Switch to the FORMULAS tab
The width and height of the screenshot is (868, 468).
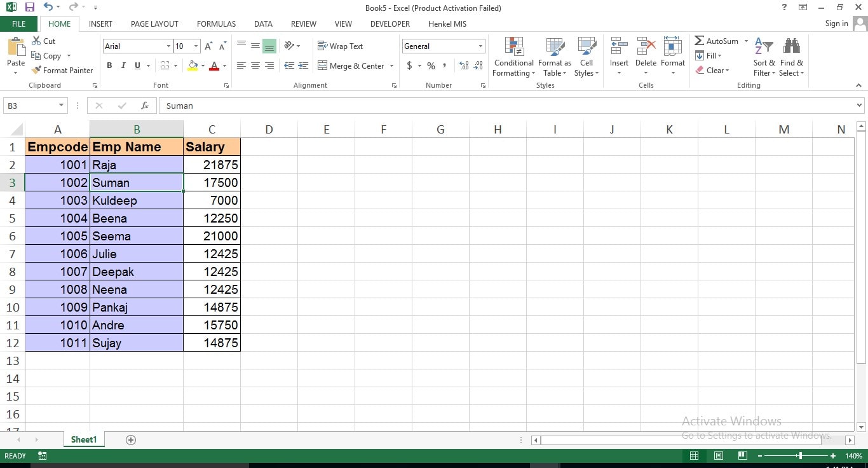coord(216,24)
